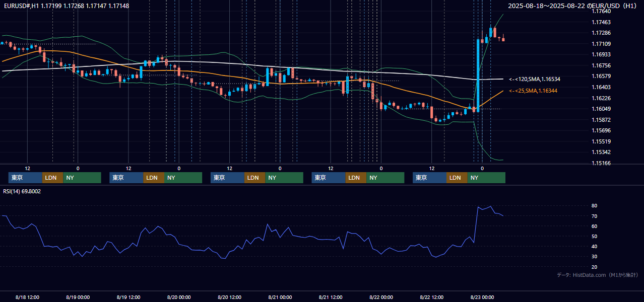Click the tall blue spike candle near 8/23
The height and width of the screenshot is (302, 644).
[x=478, y=75]
